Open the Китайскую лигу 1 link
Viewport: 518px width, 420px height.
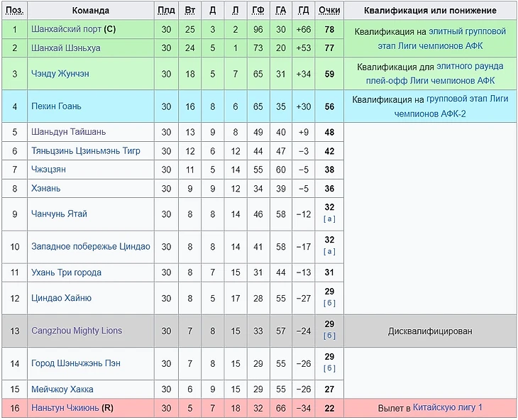pyautogui.click(x=447, y=408)
